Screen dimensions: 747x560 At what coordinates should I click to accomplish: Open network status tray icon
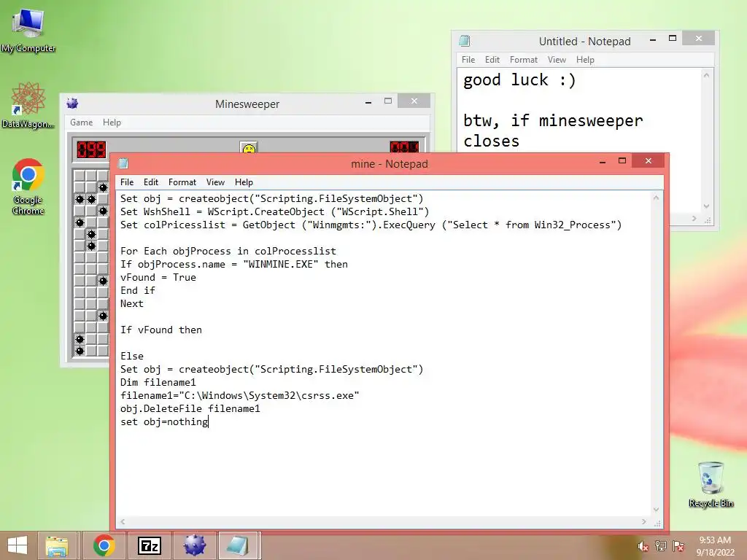tap(661, 546)
